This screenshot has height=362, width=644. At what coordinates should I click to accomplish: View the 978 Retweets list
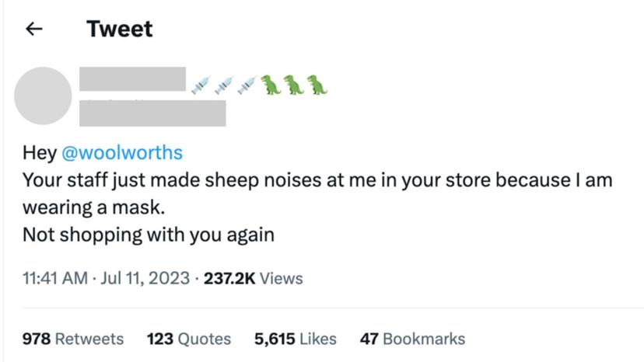[72, 339]
